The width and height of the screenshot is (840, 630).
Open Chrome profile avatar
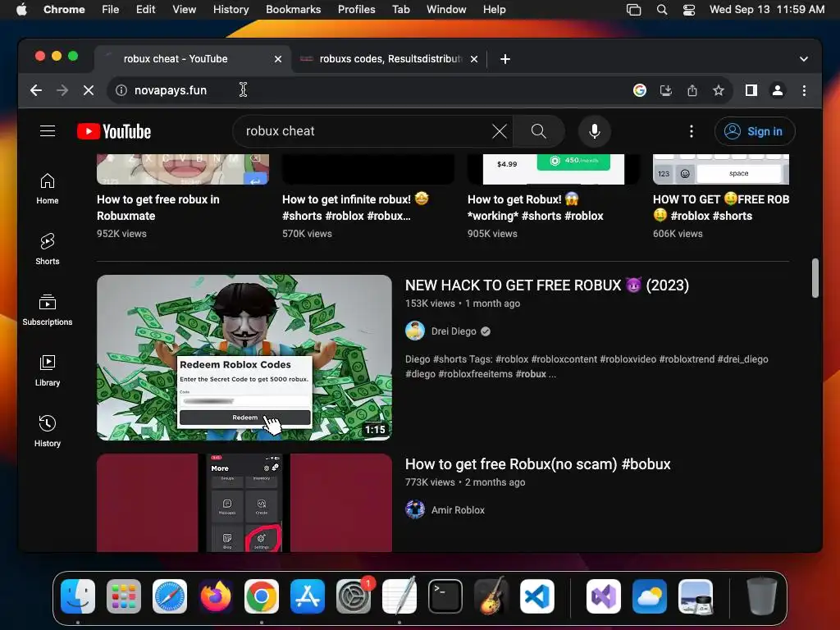click(778, 90)
